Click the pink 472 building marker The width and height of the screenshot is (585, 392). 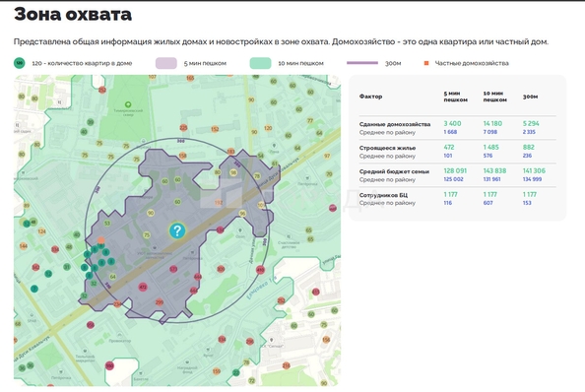[x=143, y=288]
